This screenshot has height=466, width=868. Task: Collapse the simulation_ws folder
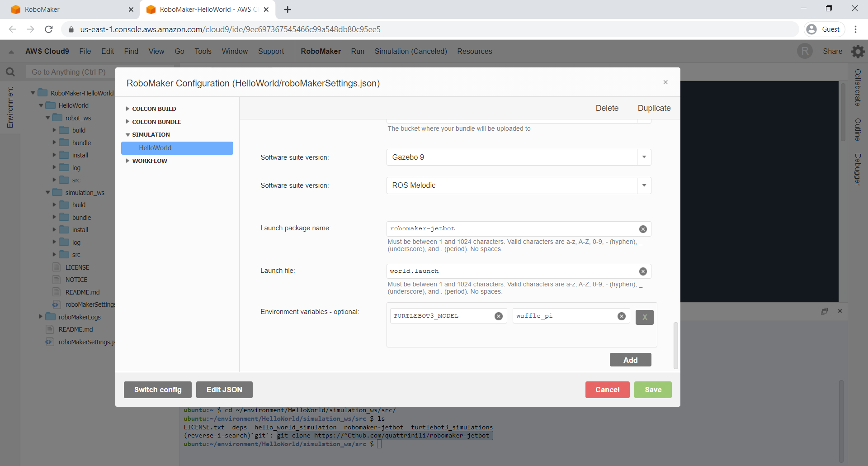[48, 193]
